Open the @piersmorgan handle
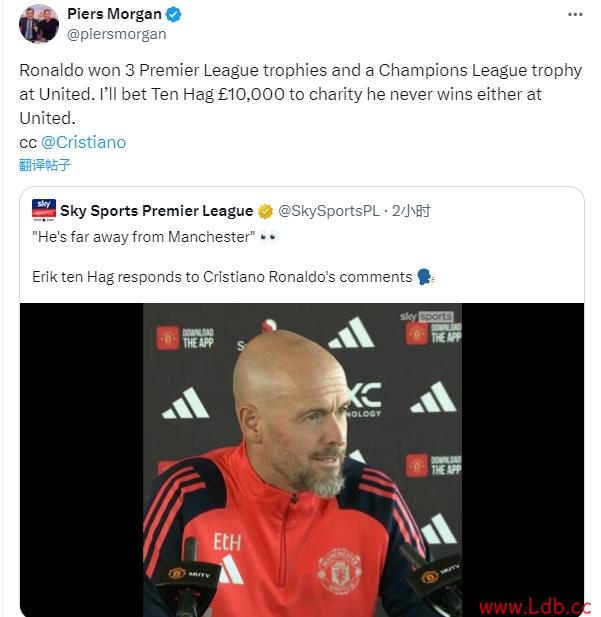 pyautogui.click(x=117, y=34)
